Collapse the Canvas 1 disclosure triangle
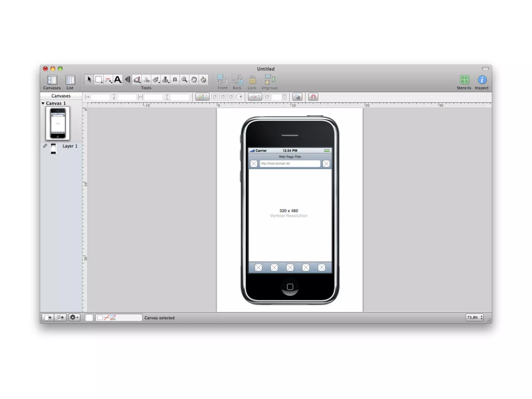This screenshot has height=399, width=532. coord(43,103)
